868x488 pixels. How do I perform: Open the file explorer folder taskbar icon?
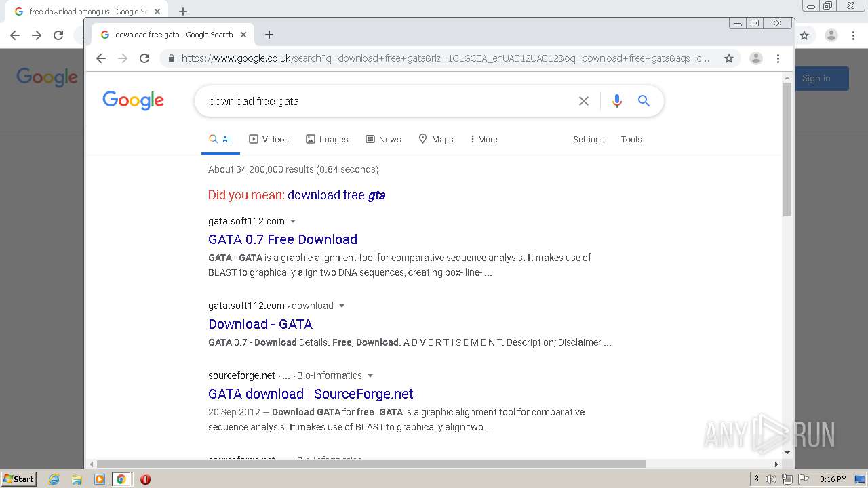[77, 479]
